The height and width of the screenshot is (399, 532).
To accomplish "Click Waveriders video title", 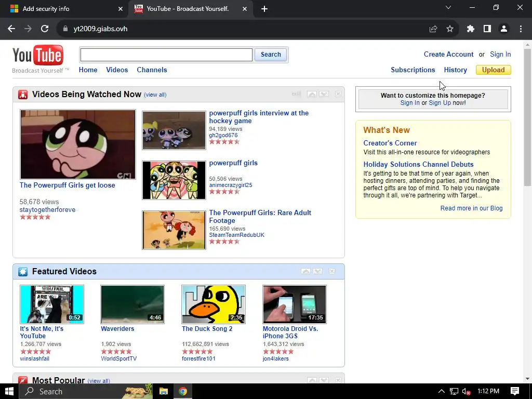I will pyautogui.click(x=117, y=329).
